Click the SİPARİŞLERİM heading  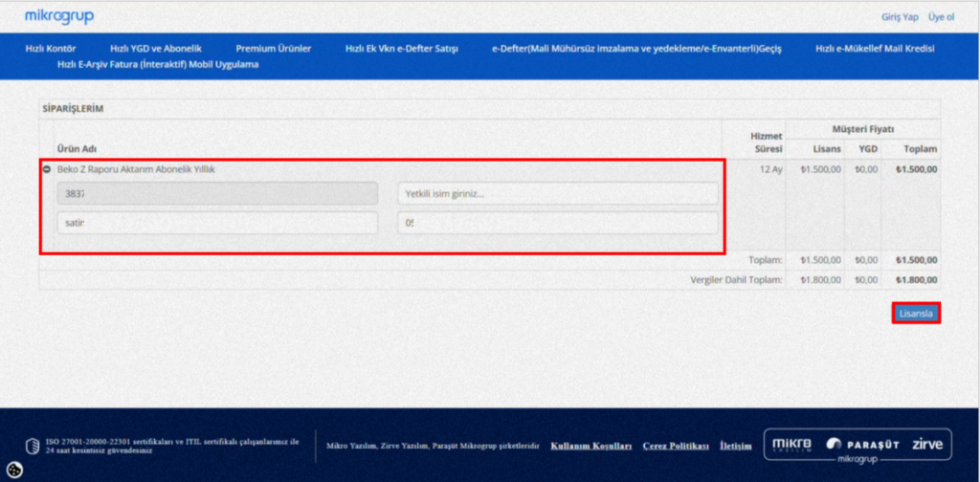(73, 109)
